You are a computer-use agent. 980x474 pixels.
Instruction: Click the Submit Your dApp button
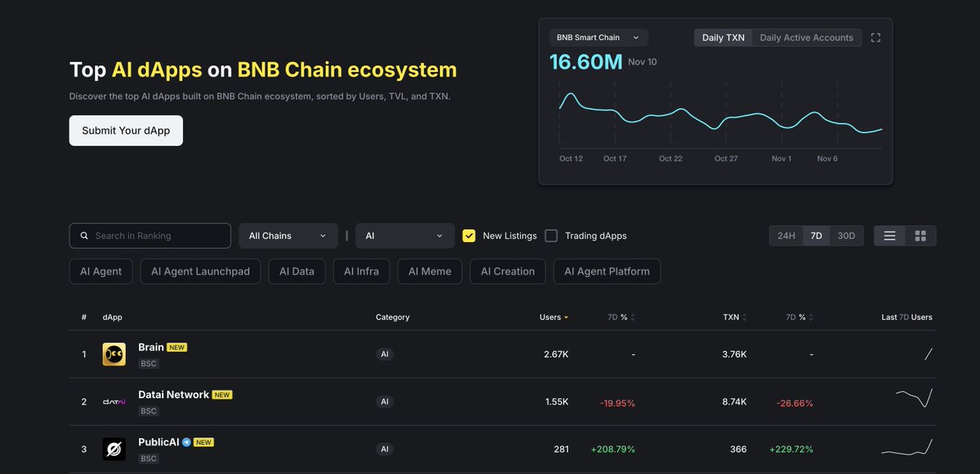pos(126,130)
